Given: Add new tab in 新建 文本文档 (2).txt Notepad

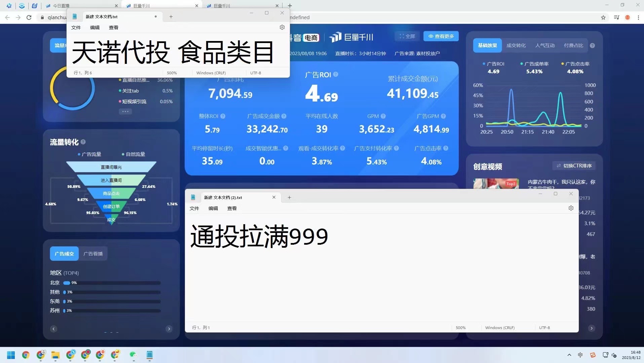Looking at the screenshot, I should tap(289, 197).
